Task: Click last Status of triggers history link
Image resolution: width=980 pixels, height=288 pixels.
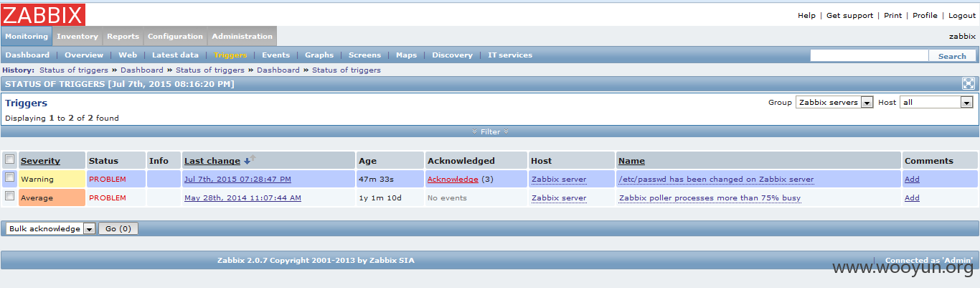Action: click(x=347, y=70)
